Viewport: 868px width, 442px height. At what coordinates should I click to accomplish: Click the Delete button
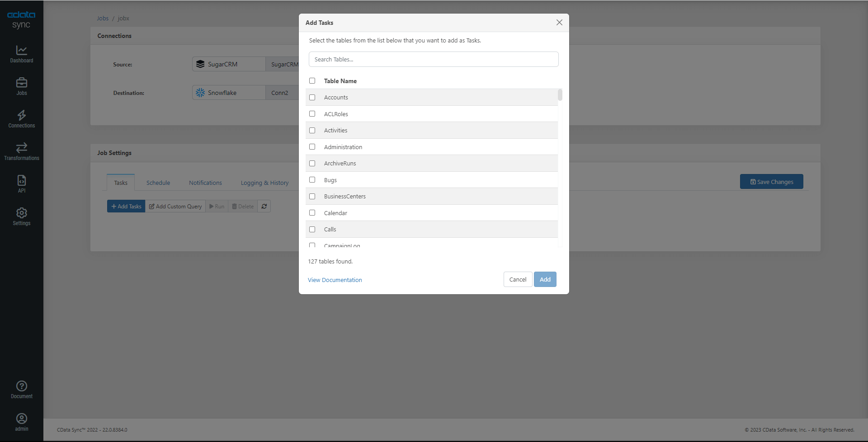pyautogui.click(x=243, y=207)
